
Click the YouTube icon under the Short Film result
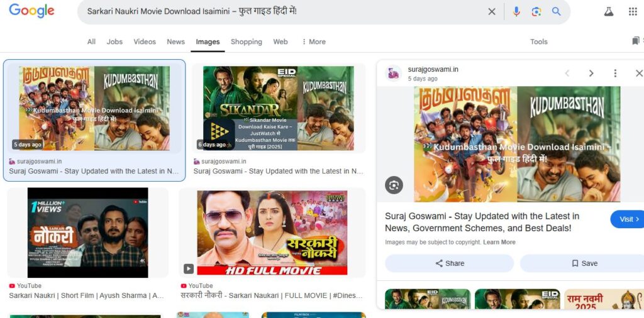12,285
